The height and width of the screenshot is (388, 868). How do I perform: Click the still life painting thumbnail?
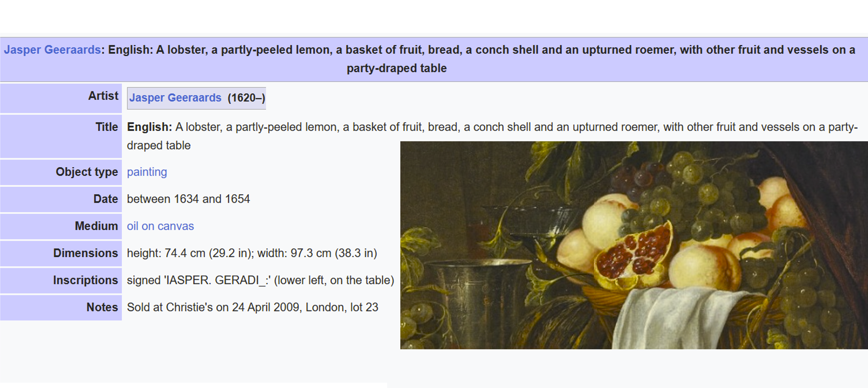coord(634,245)
